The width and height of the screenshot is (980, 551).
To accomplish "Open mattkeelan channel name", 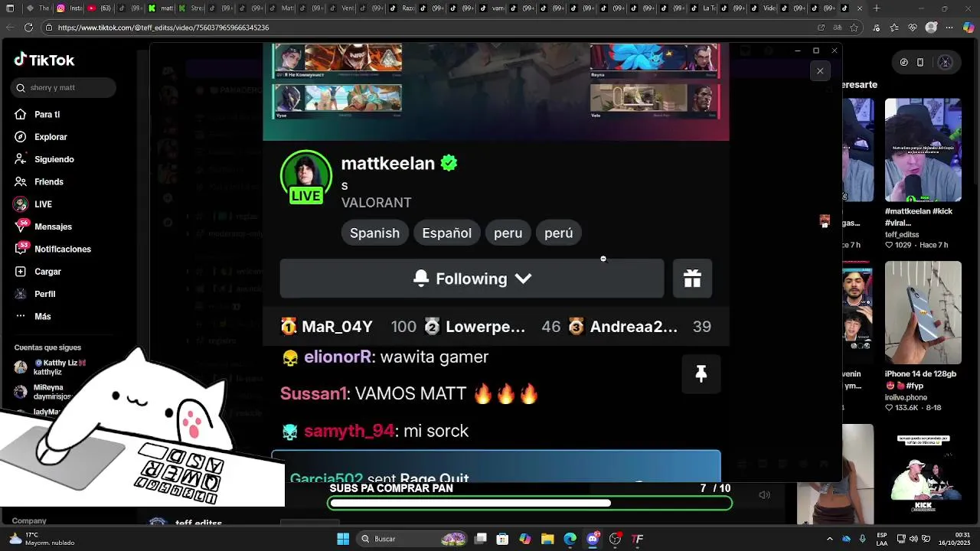I will pos(388,163).
